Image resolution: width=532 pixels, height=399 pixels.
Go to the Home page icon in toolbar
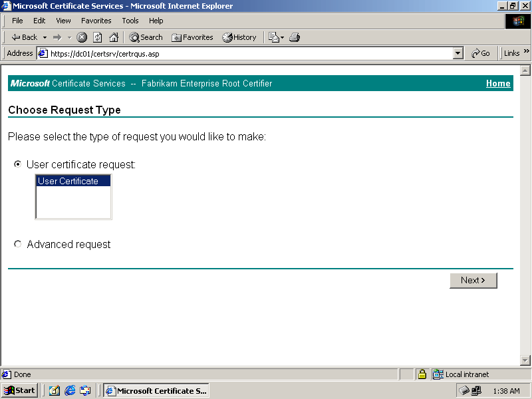(114, 37)
